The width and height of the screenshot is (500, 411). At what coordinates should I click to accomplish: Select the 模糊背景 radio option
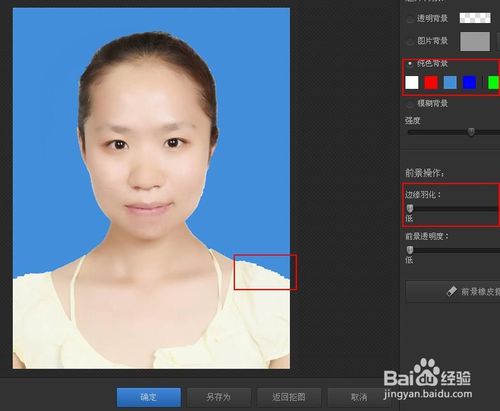click(410, 104)
